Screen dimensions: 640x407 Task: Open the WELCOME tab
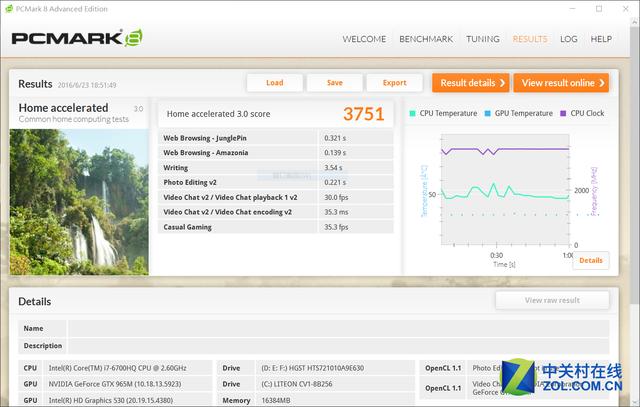coord(364,39)
